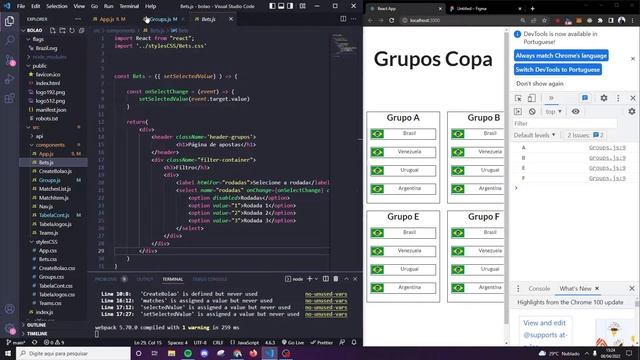Click the Windows taskbar search box

[x=73, y=353]
